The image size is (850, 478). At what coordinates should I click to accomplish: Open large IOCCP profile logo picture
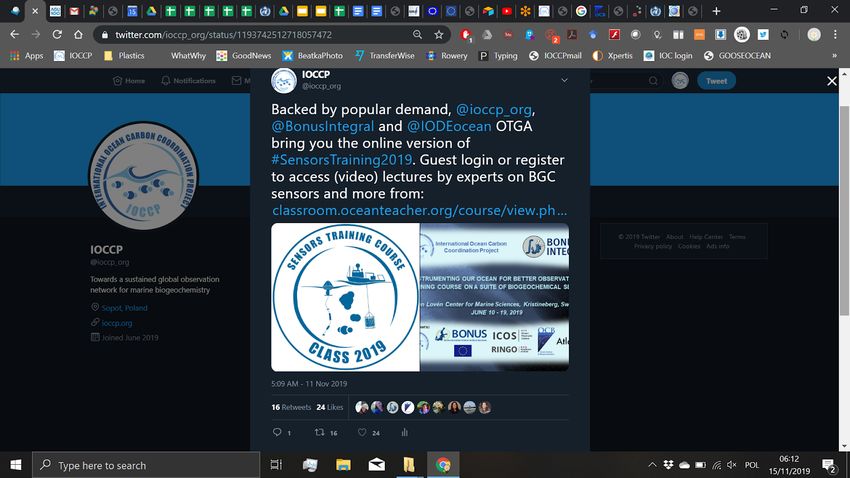pos(143,176)
